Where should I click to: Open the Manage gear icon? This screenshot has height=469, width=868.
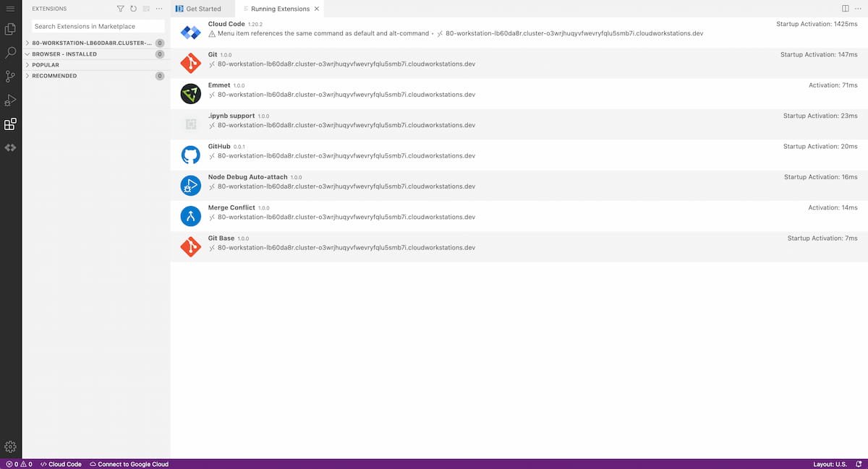point(10,447)
